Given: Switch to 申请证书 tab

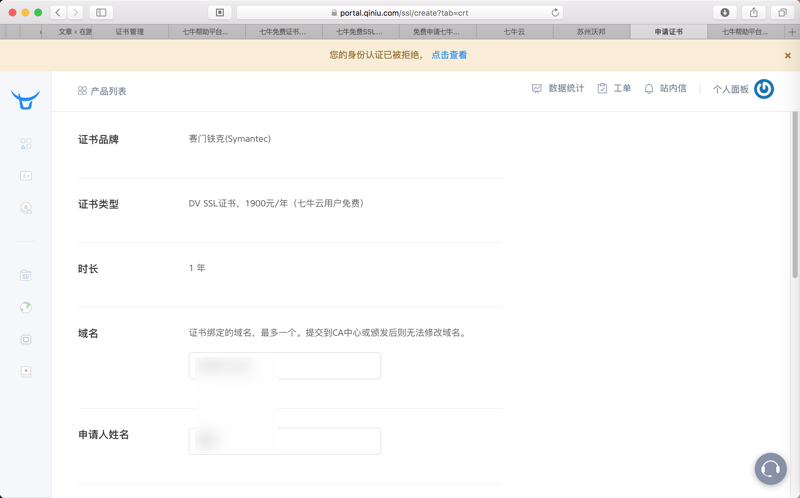Looking at the screenshot, I should click(668, 32).
